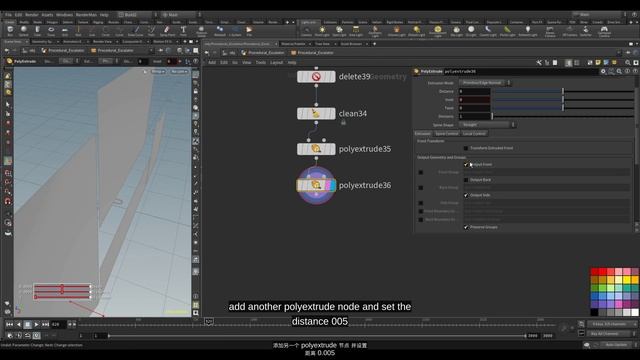The image size is (640, 360).
Task: Stop timeline playback
Action: click(x=27, y=324)
